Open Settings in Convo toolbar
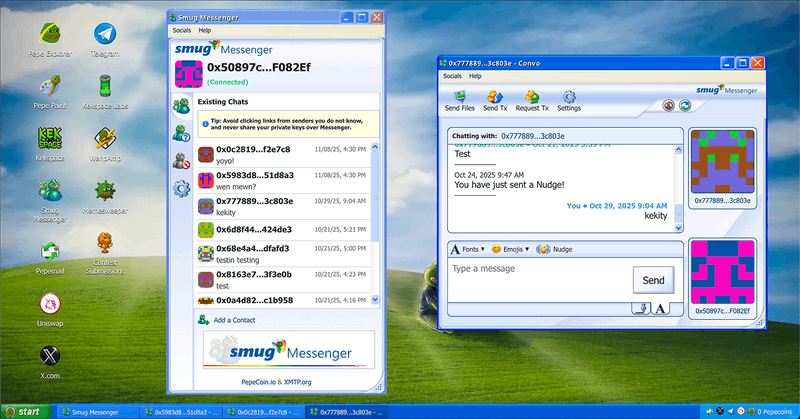This screenshot has width=800, height=419. [x=569, y=101]
